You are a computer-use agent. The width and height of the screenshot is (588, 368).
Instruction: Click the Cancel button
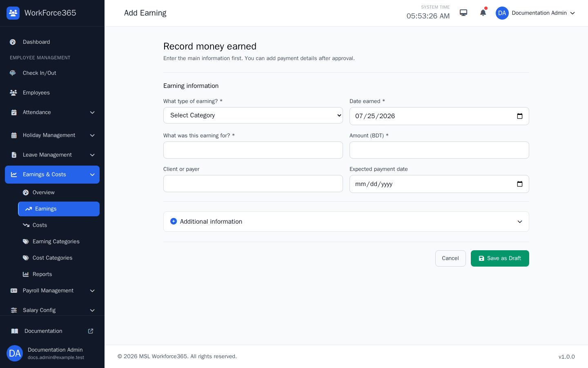click(450, 258)
